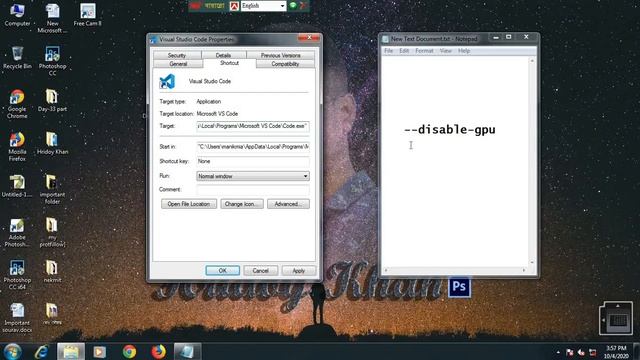Open the Notepad View menu
640x360 pixels.
(x=446, y=51)
